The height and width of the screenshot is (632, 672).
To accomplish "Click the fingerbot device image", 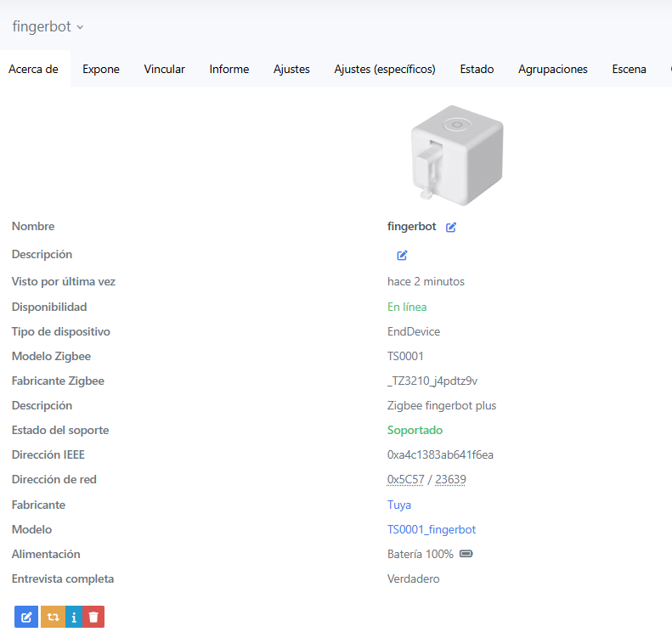I will [x=457, y=152].
